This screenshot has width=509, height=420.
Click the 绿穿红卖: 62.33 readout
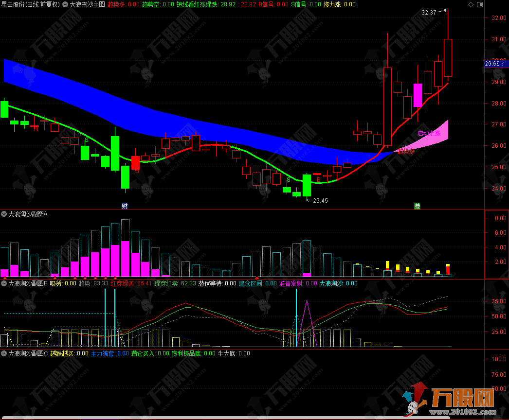[175, 283]
